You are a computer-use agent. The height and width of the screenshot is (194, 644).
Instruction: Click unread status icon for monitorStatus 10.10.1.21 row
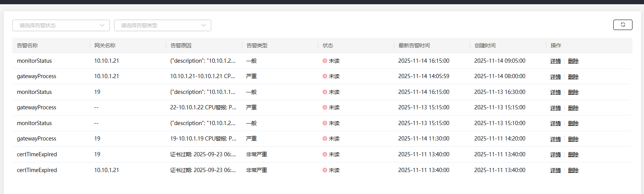pyautogui.click(x=325, y=61)
